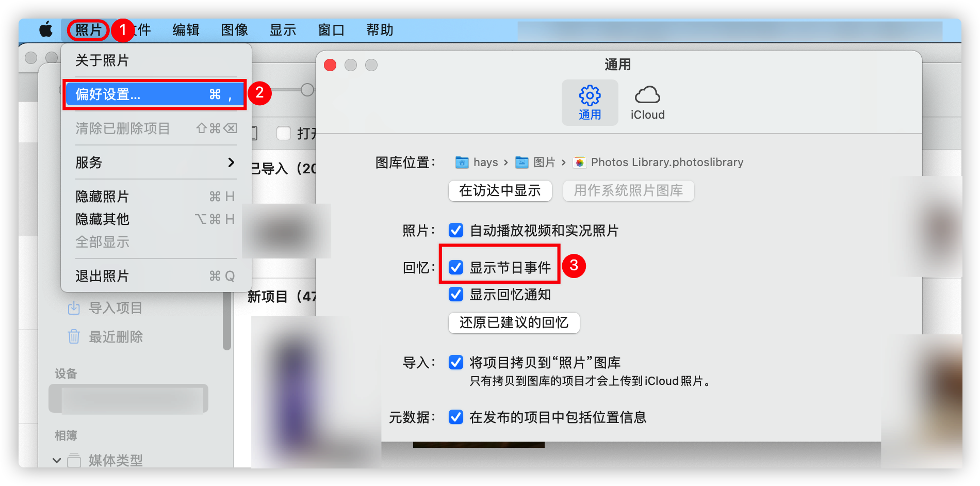980x486 pixels.
Task: Click the hays home folder icon
Action: (462, 163)
